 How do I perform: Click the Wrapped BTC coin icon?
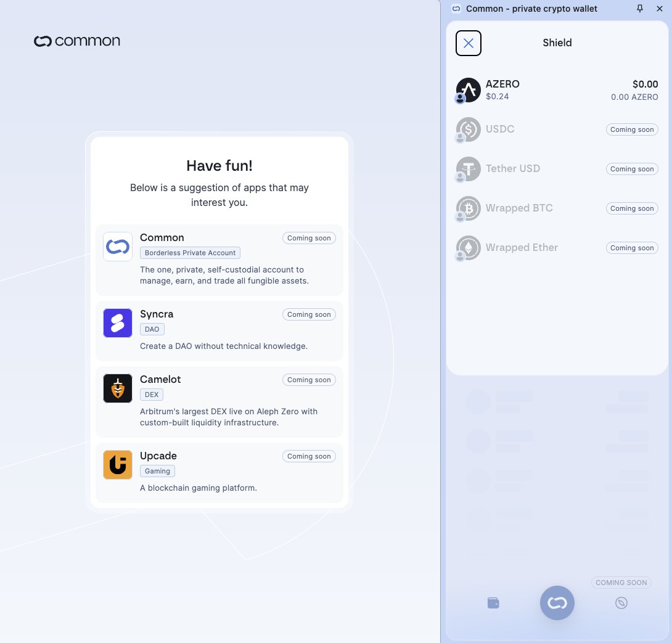(x=468, y=208)
